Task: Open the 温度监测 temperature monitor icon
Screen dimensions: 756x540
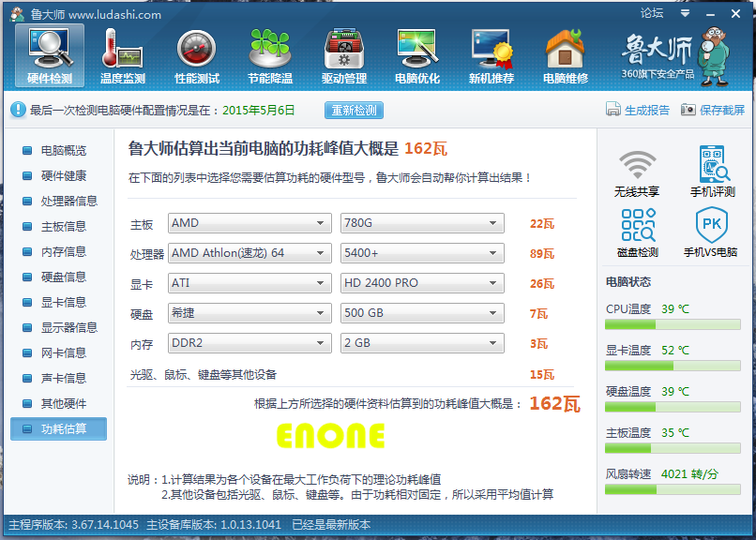Action: (x=123, y=55)
